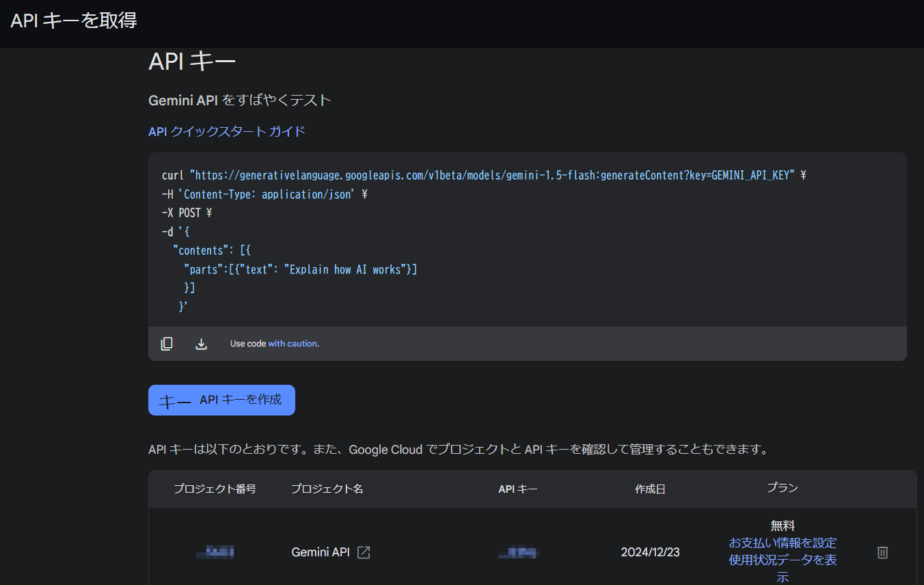The image size is (924, 585).
Task: Click the プラン column header
Action: coord(783,488)
